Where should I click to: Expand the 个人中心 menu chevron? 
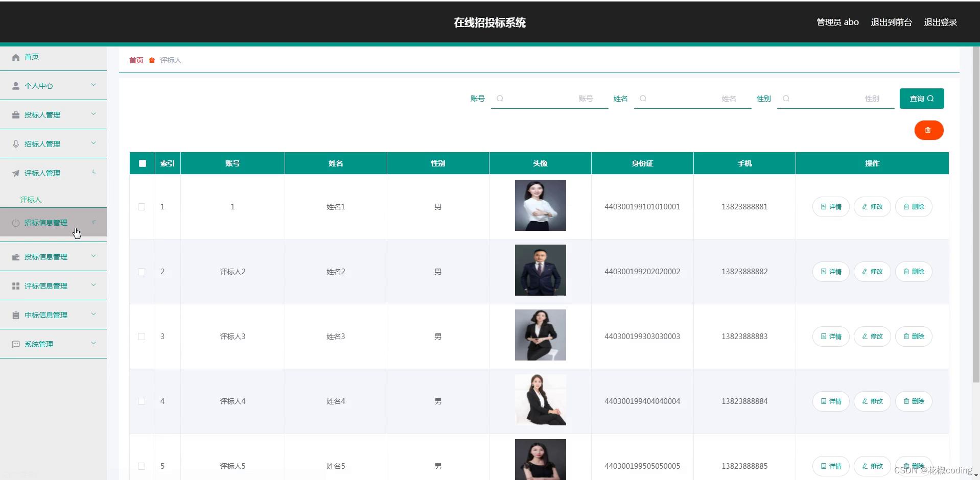coord(94,85)
